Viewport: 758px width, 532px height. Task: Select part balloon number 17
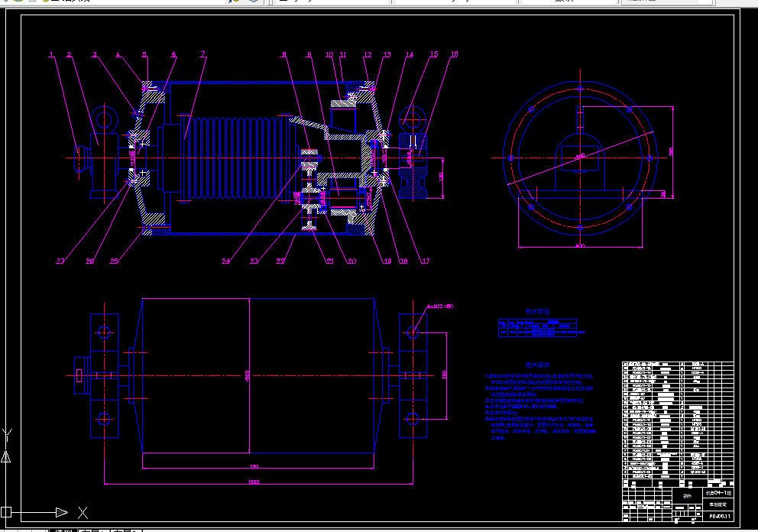click(425, 261)
